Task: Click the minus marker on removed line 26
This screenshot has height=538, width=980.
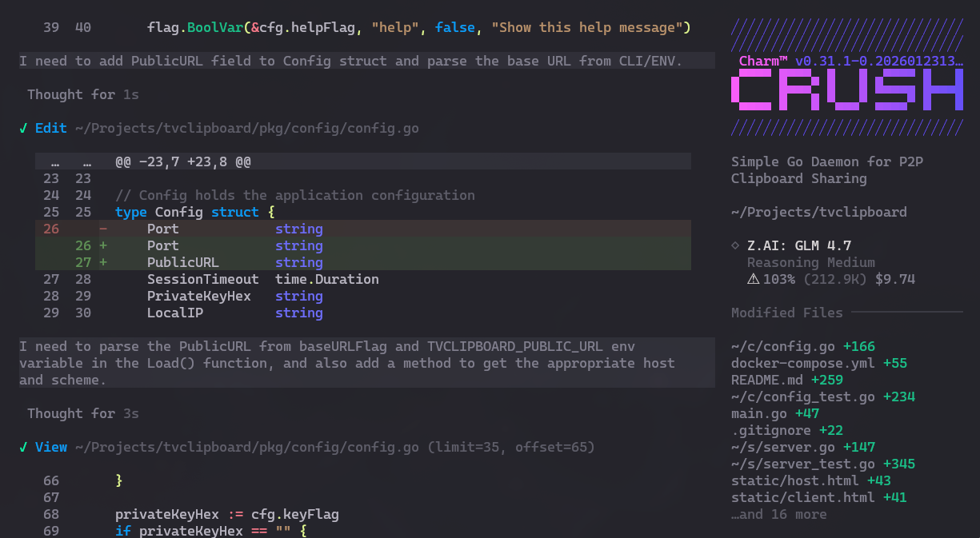Action: coord(102,229)
